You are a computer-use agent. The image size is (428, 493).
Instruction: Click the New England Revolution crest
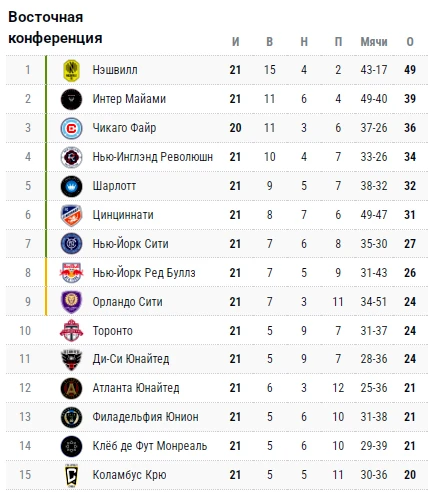[x=71, y=157]
